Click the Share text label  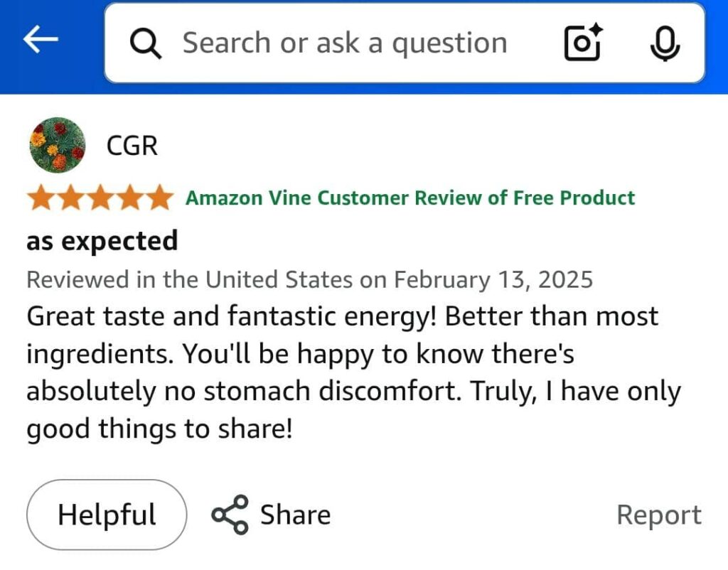click(295, 515)
